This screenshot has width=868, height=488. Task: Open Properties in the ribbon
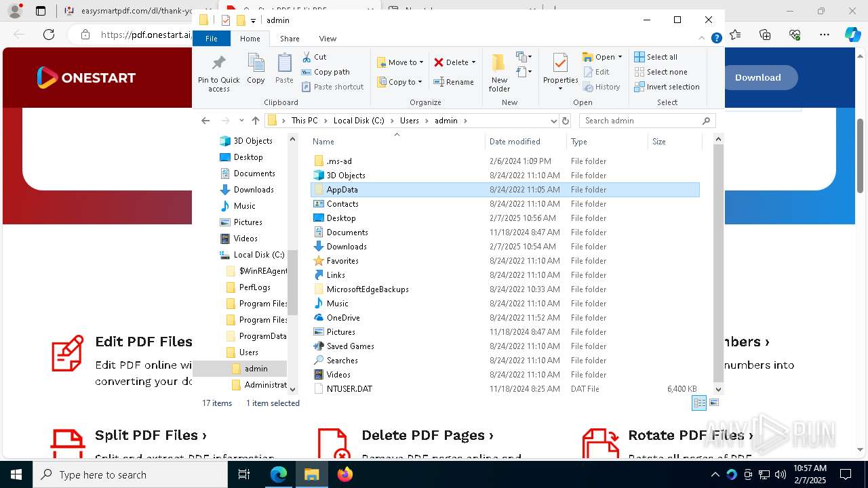[560, 73]
